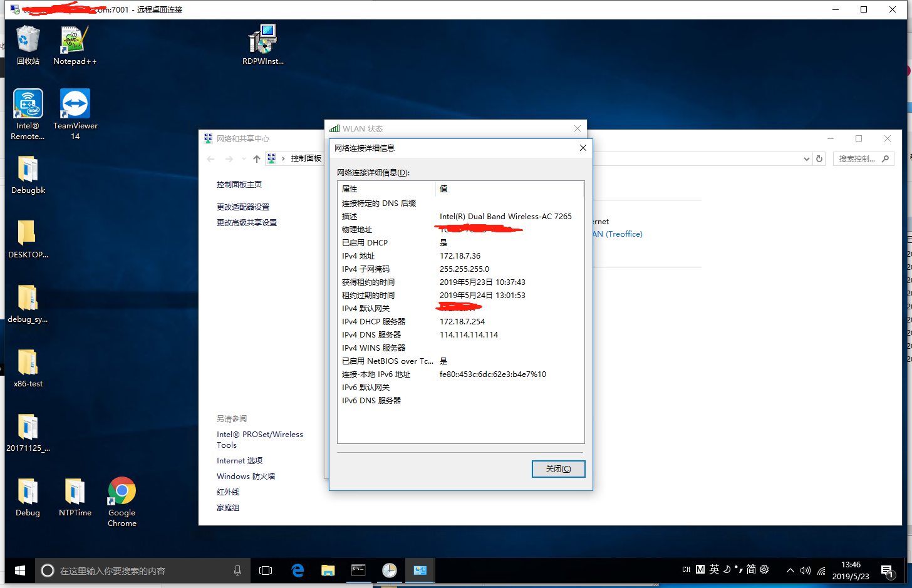Select the IPv6 address fe80::453c value

point(493,374)
